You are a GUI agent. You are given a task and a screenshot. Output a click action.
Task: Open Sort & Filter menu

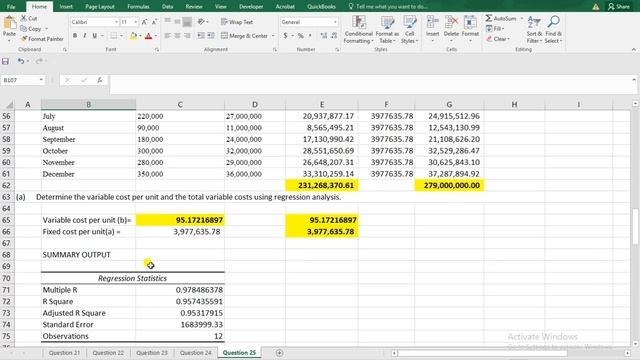point(534,29)
